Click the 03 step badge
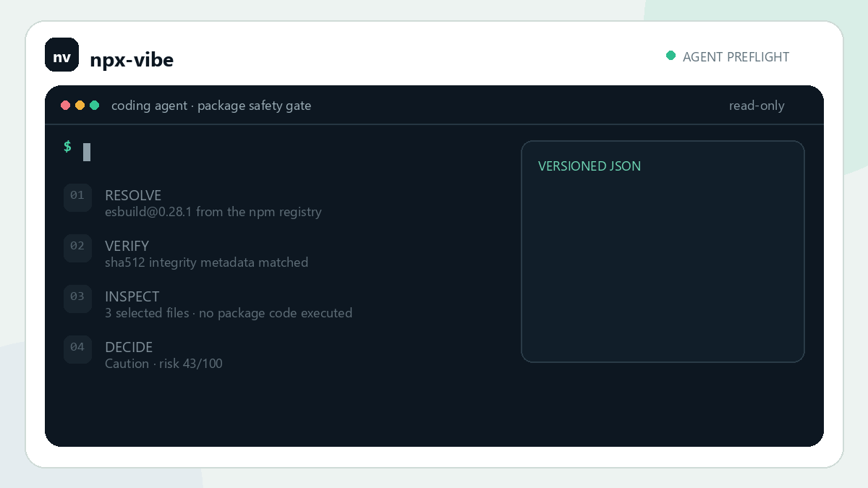The height and width of the screenshot is (488, 868). [x=77, y=299]
